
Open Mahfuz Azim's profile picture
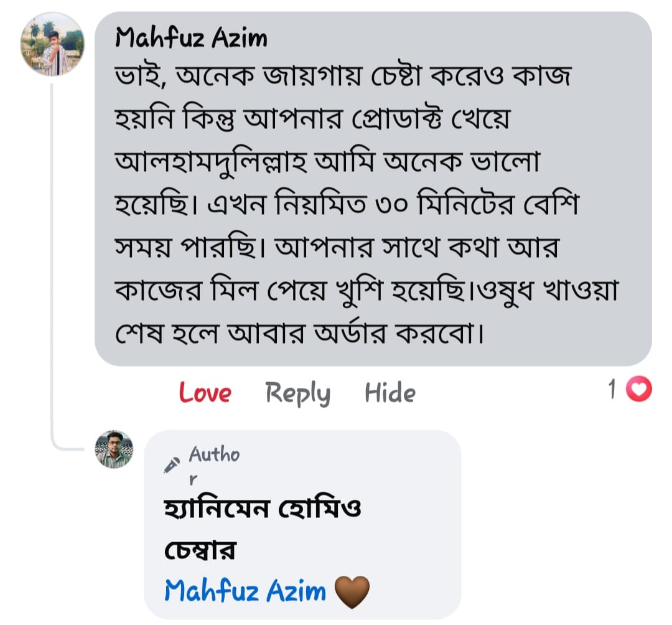point(52,44)
